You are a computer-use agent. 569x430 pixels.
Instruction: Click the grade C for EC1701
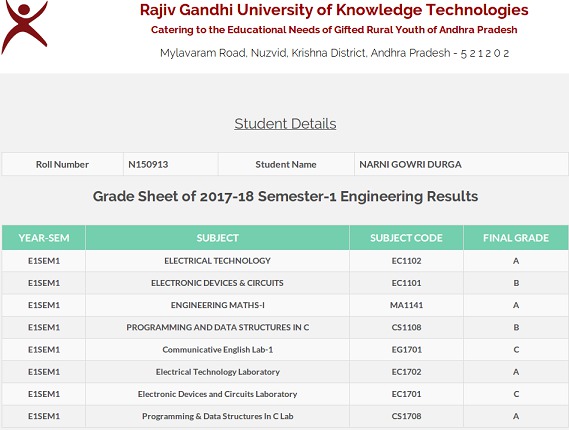coord(516,394)
